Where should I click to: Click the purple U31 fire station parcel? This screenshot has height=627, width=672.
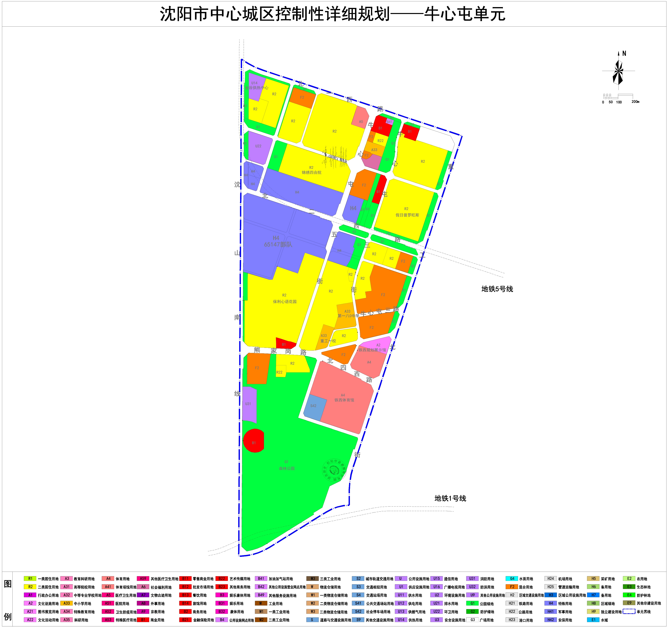coord(249,404)
